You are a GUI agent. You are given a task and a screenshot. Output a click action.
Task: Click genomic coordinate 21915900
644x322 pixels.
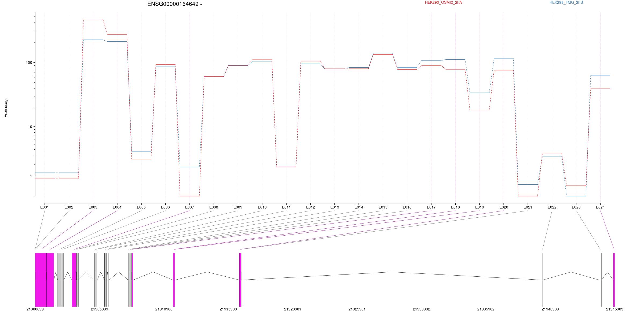[228, 309]
